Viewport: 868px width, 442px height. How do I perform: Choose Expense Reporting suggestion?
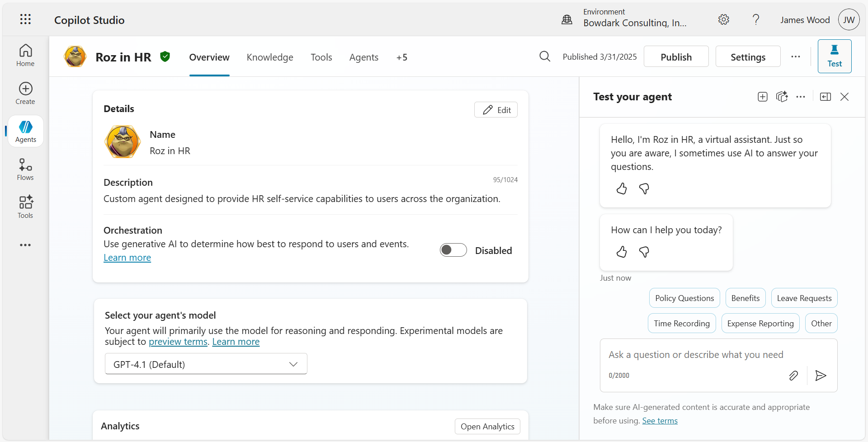pyautogui.click(x=760, y=324)
